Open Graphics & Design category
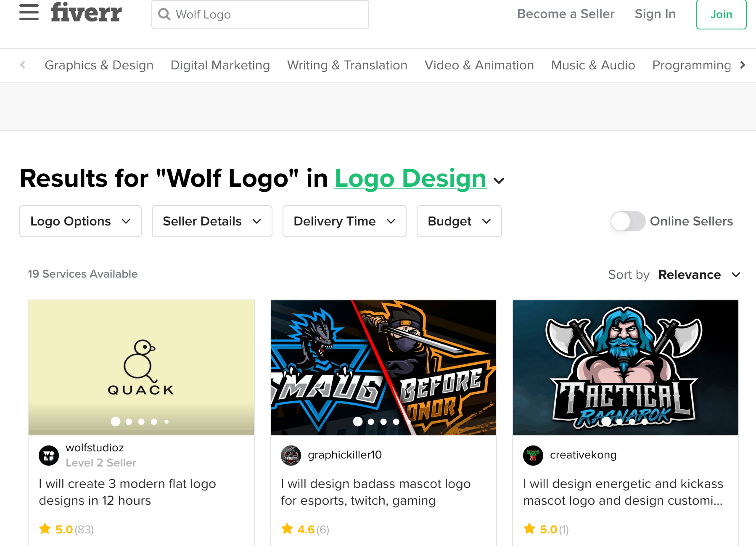The height and width of the screenshot is (546, 756). 99,65
